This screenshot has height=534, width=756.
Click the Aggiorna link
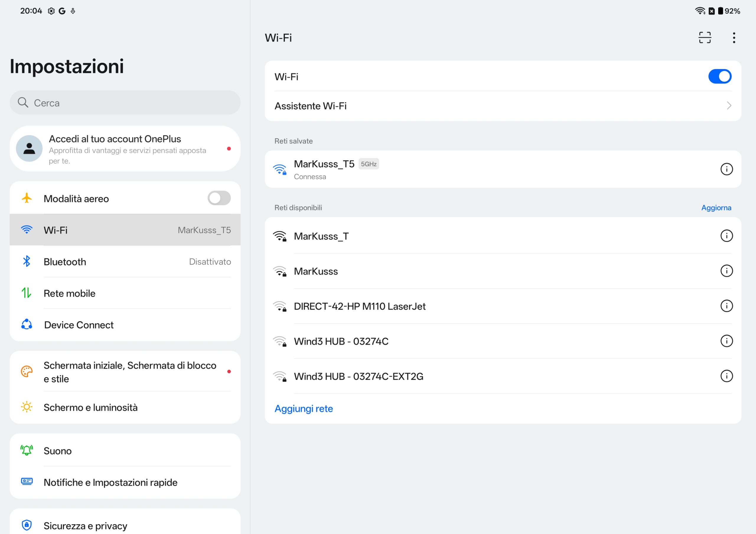[716, 208]
